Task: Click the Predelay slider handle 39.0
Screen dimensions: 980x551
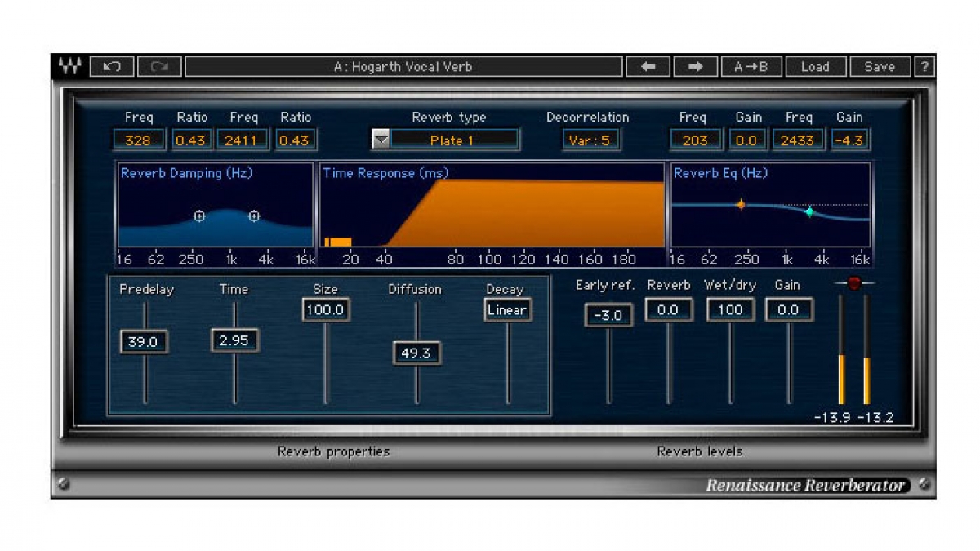Action: coord(145,341)
